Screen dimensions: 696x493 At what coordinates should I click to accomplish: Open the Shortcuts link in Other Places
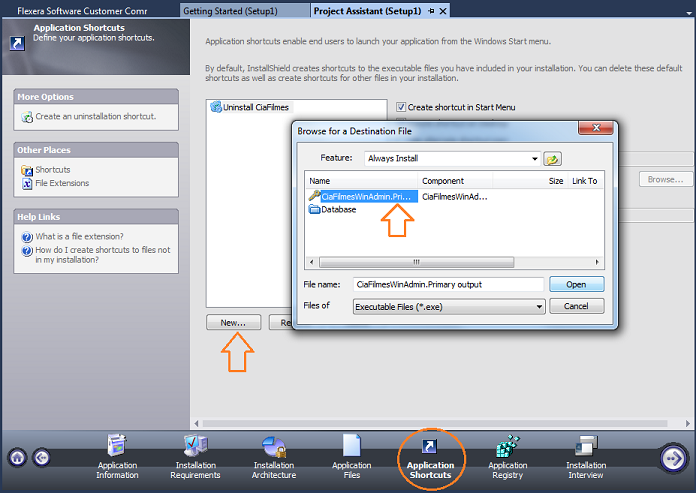53,170
